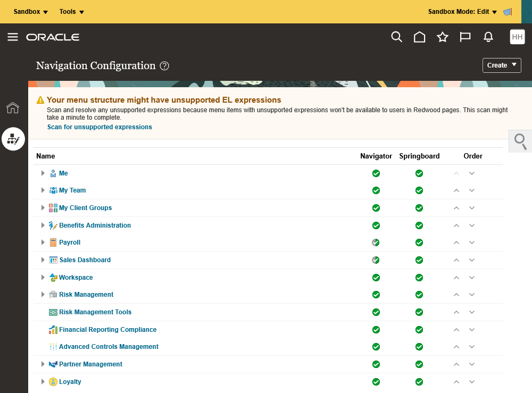Click the Workspace icon

(x=53, y=278)
